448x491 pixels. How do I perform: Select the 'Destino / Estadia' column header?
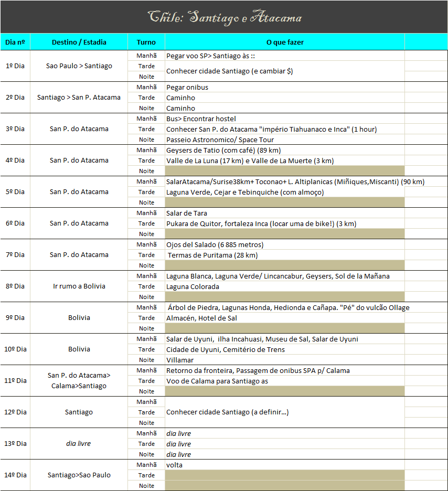[79, 42]
